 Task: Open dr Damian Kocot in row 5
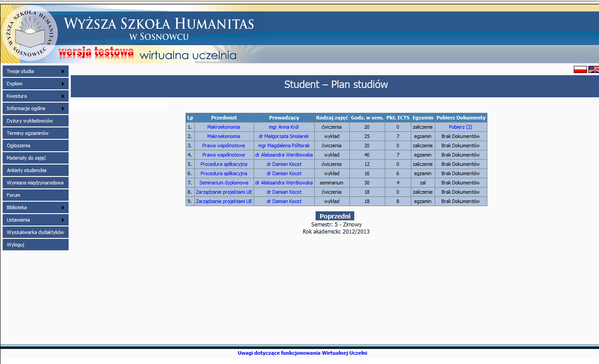(284, 164)
